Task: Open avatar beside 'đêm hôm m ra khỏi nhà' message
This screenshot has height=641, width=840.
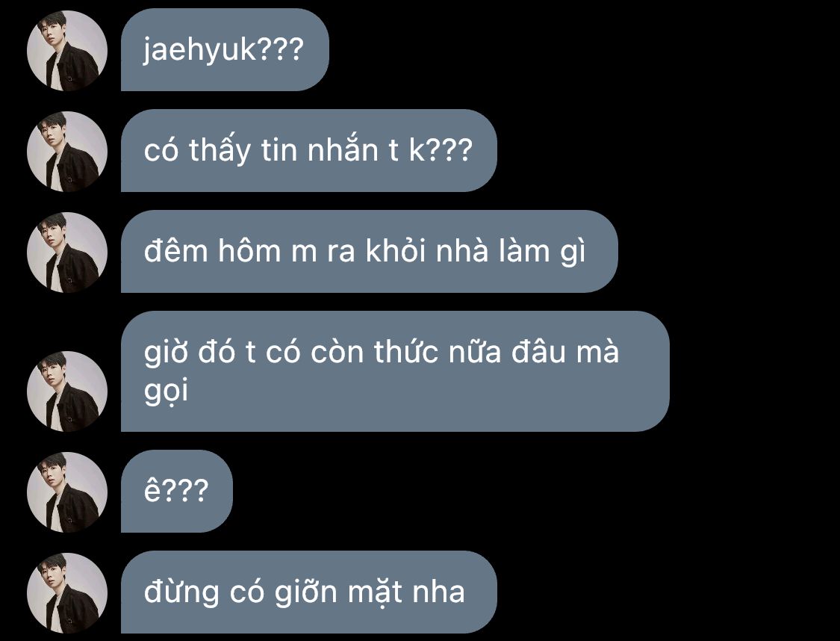Action: click(x=67, y=253)
